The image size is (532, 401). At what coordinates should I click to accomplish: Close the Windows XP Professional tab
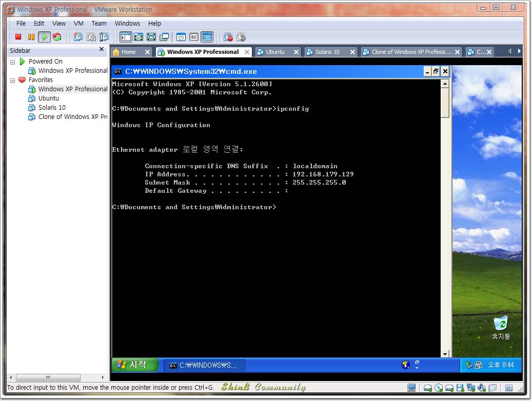coord(247,52)
